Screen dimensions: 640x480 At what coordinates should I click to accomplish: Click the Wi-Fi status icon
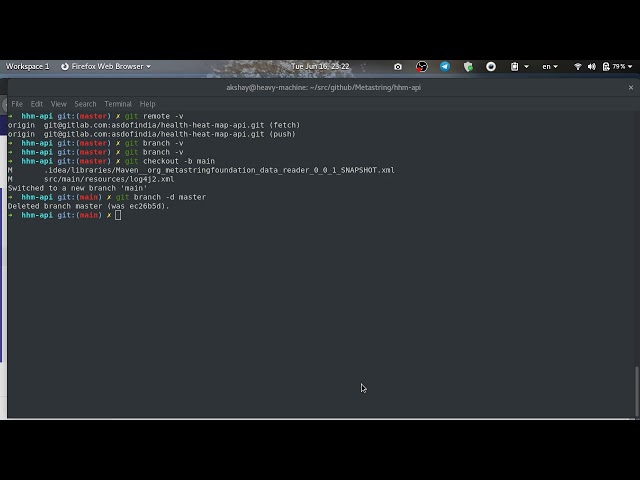[578, 67]
